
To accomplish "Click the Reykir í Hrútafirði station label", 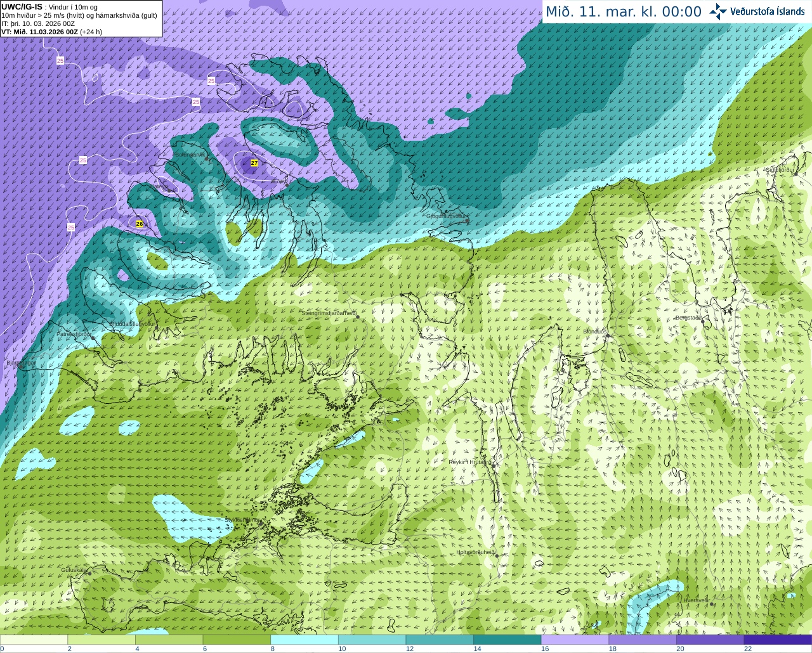I will point(470,462).
